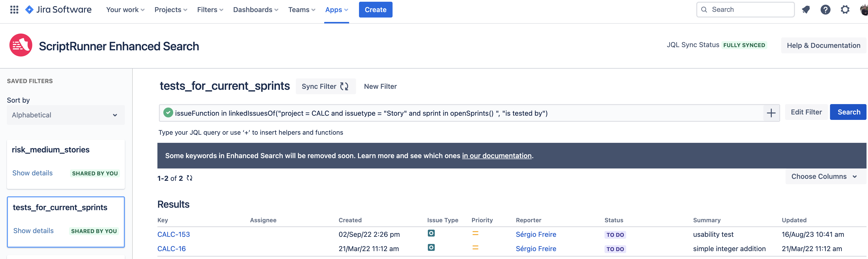Click the Sync Filter button

point(325,87)
